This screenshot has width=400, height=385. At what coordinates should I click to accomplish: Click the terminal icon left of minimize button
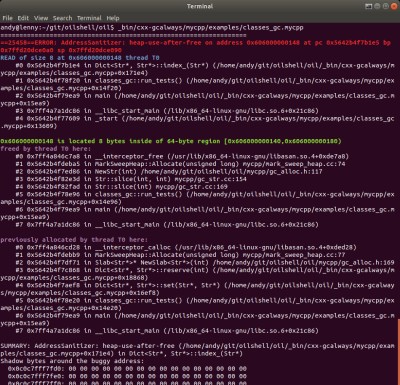368,6
